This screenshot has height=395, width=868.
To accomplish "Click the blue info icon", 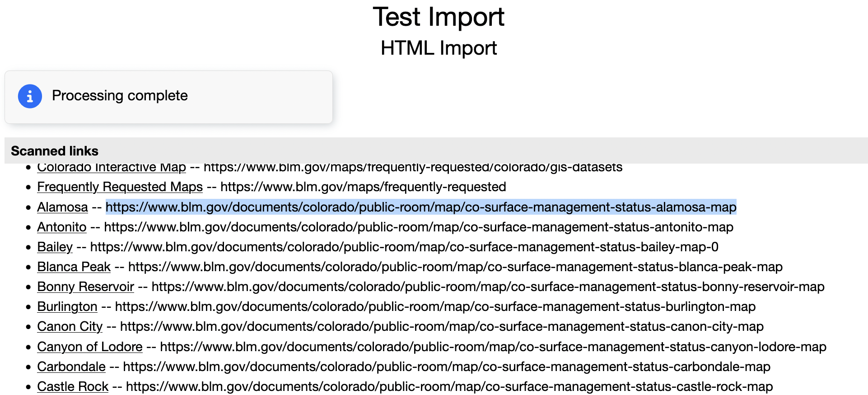I will 30,96.
